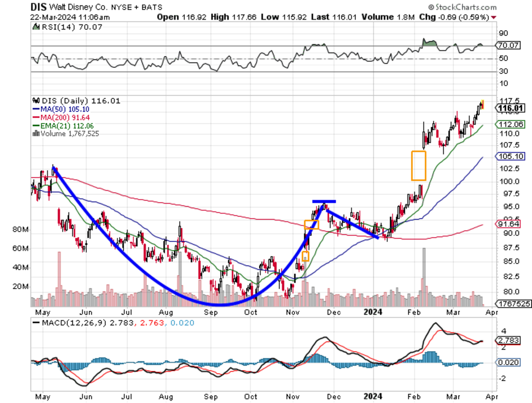Click the yellow-highlighted latest candlestick

[x=482, y=105]
